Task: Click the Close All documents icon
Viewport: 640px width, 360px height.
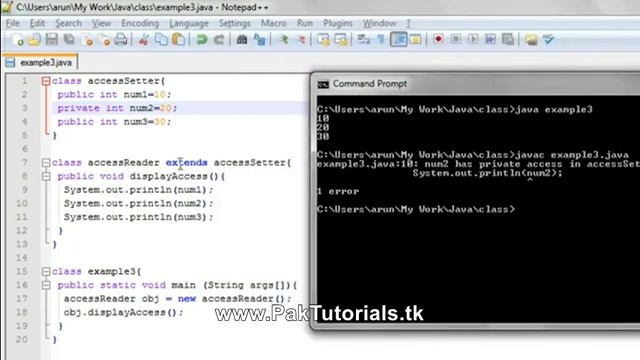Action: click(104, 40)
